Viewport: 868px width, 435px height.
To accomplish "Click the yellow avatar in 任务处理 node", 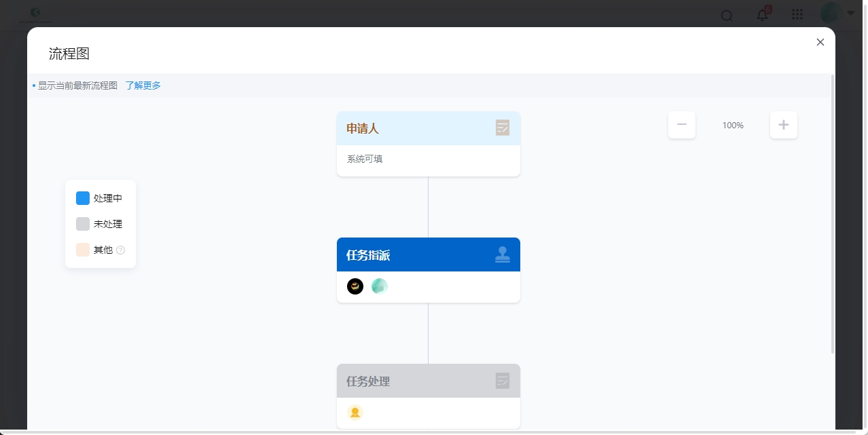I will pos(355,413).
